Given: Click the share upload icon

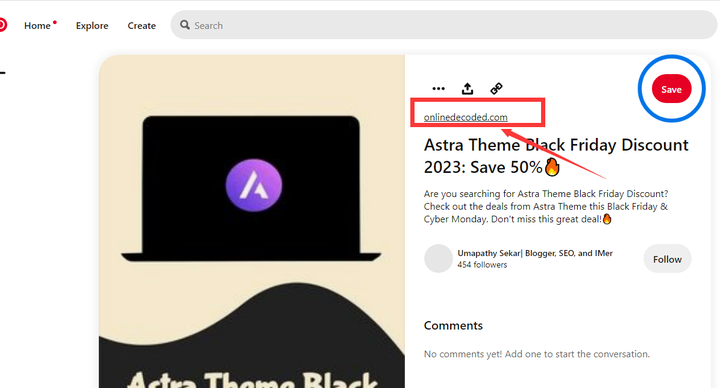Looking at the screenshot, I should pos(467,88).
